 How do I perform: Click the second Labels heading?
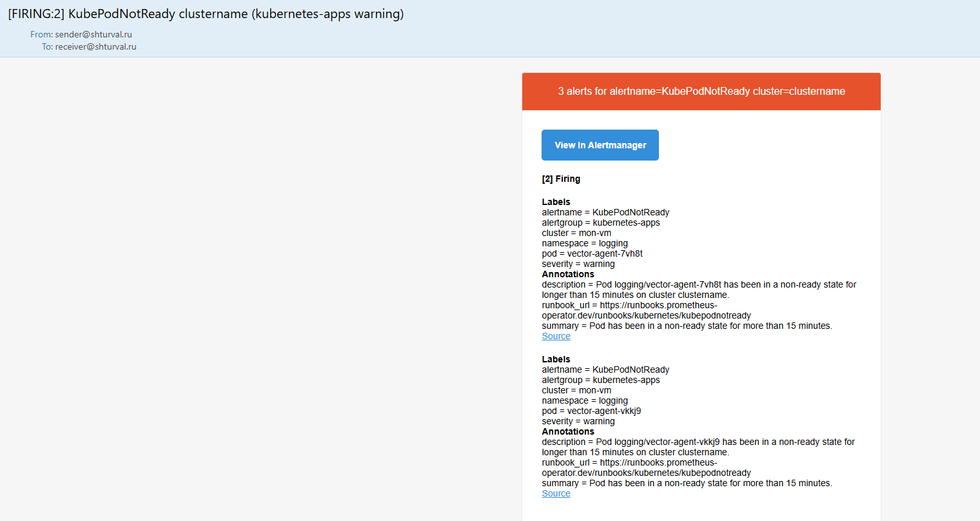[x=556, y=359]
